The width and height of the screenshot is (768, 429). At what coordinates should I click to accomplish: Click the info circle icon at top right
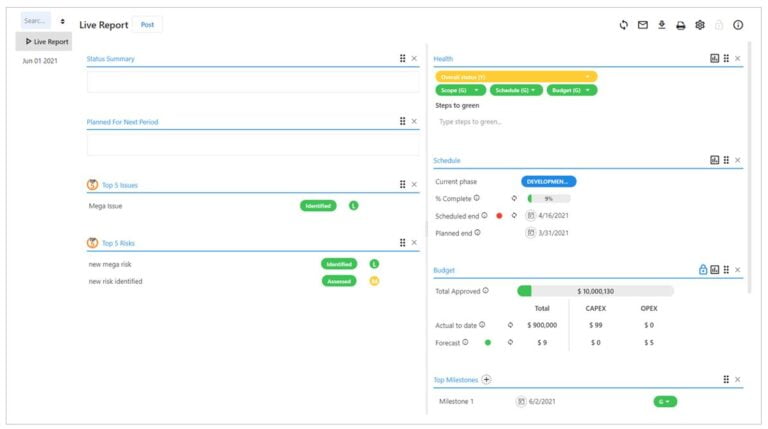pyautogui.click(x=738, y=25)
